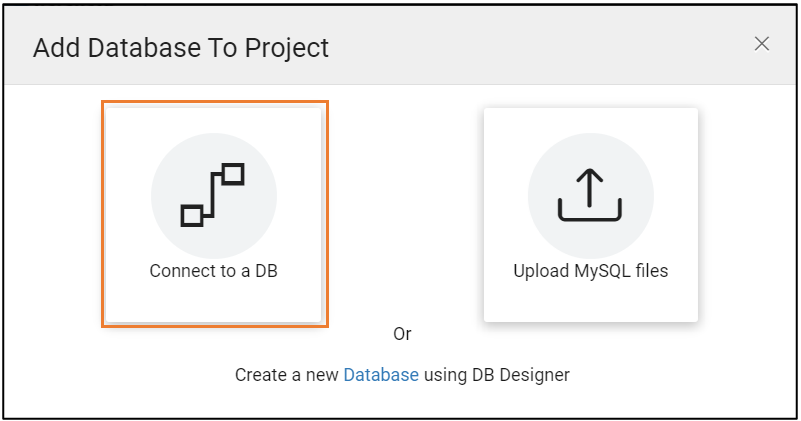This screenshot has width=801, height=421.
Task: Click the upload arrow icon
Action: (590, 194)
